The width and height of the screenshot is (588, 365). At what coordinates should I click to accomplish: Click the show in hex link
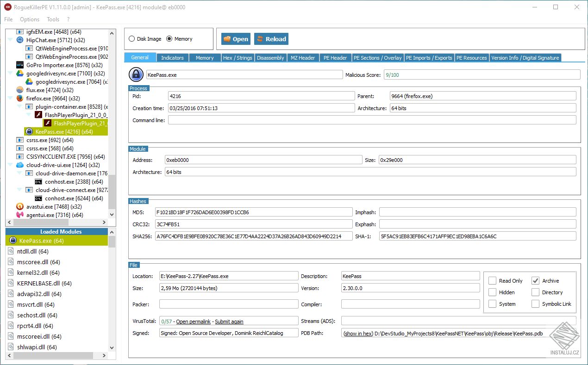tap(358, 334)
